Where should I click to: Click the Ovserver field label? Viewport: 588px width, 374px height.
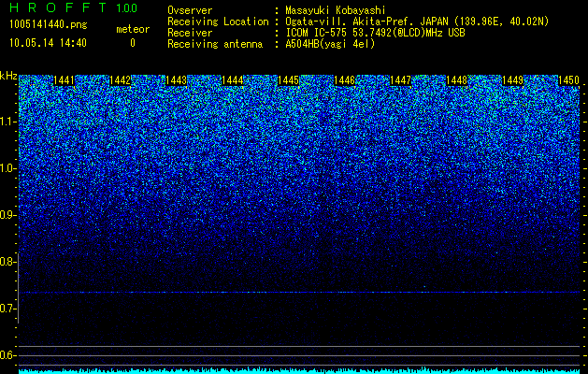[190, 10]
